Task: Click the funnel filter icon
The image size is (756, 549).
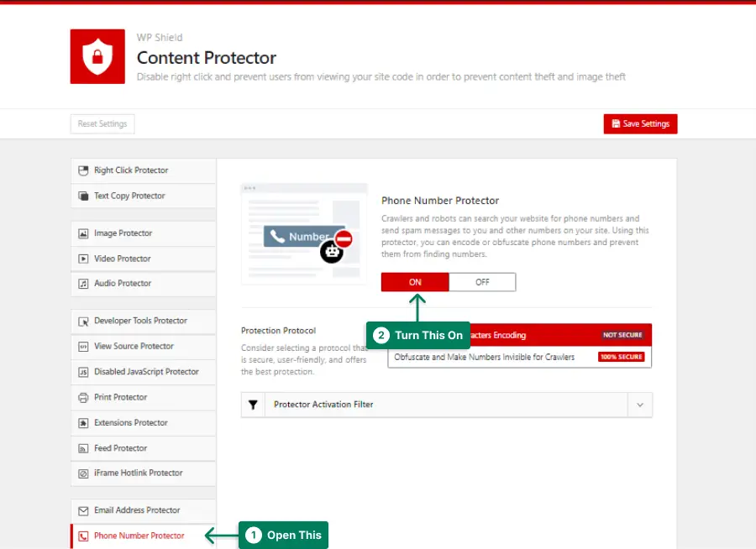Action: (253, 405)
